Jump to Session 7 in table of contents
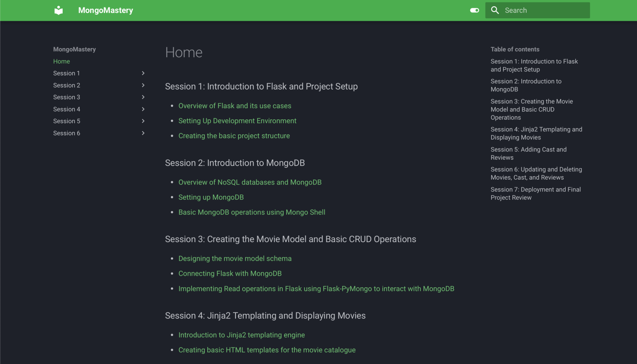 (535, 194)
